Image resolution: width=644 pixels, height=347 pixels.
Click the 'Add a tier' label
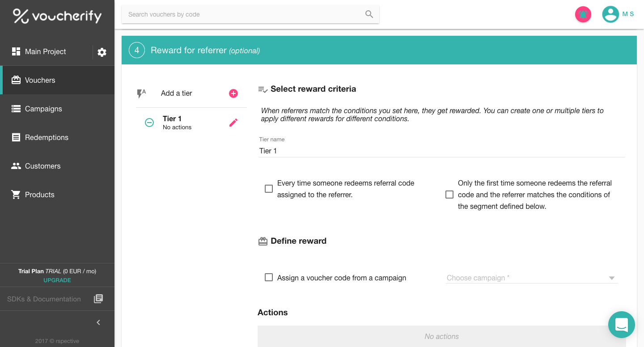(x=177, y=93)
